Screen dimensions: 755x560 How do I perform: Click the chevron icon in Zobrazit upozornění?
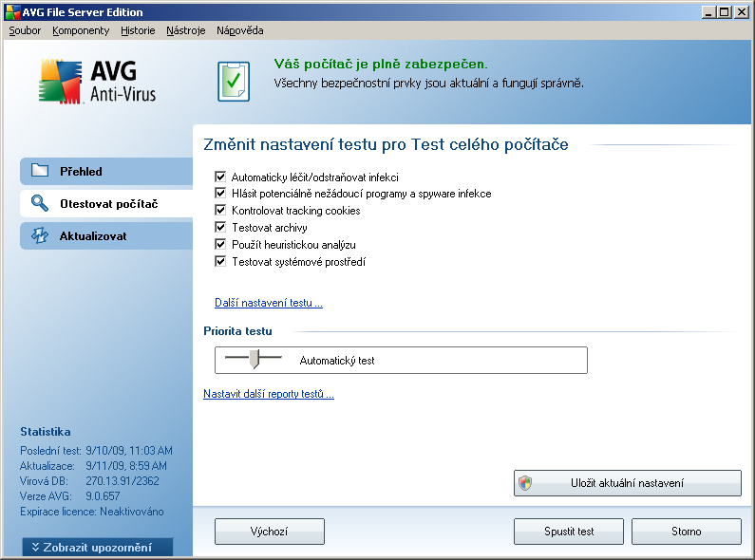coord(35,547)
